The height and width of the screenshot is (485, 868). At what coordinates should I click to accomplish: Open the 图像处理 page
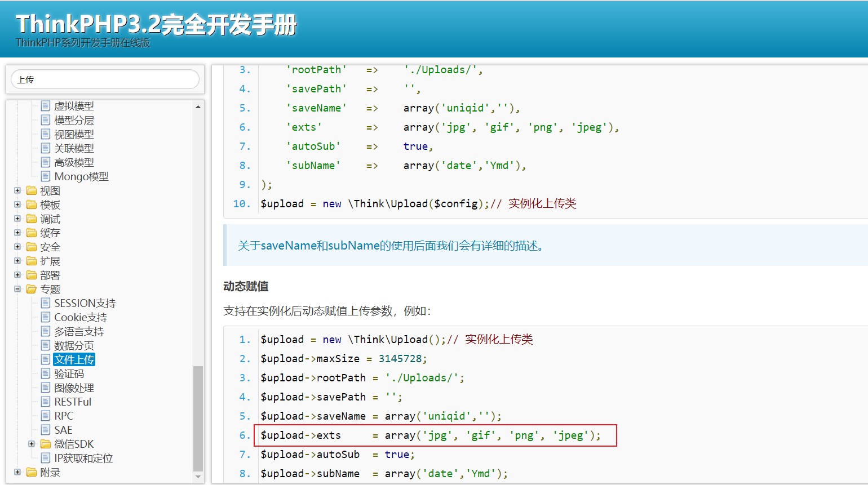74,388
